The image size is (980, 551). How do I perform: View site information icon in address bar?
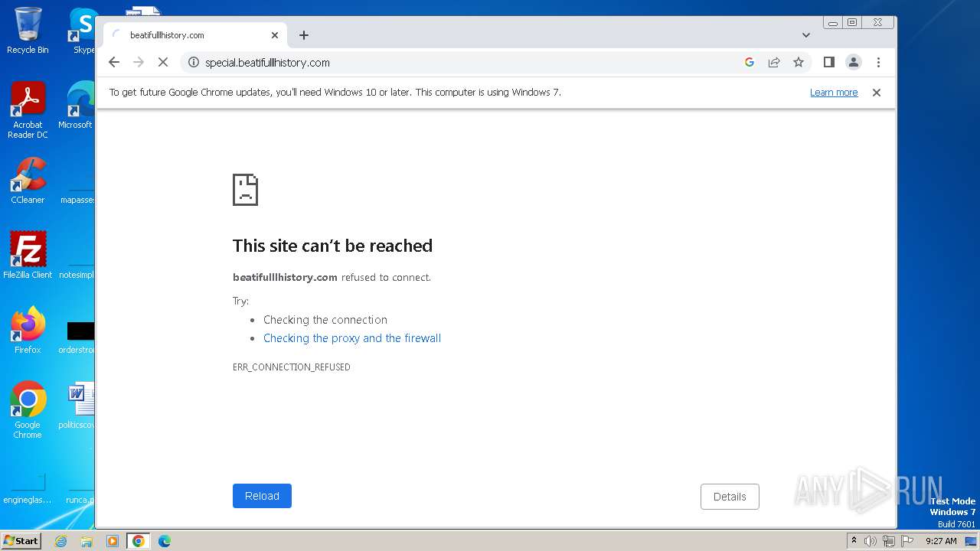tap(194, 63)
